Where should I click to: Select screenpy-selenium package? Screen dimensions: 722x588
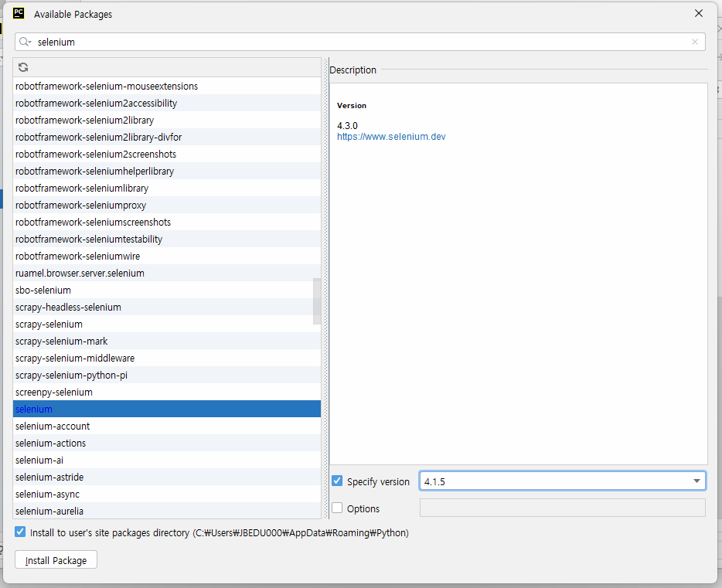(167, 393)
